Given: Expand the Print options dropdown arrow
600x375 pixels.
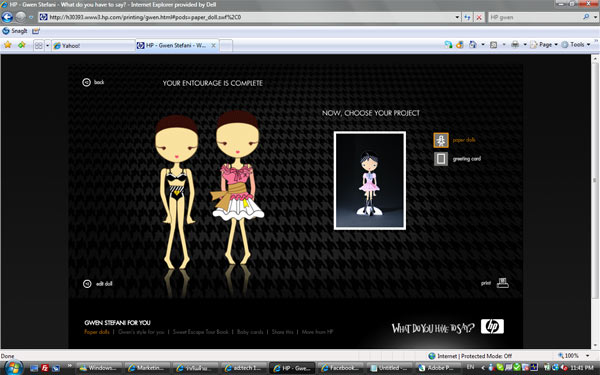Looking at the screenshot, I should 525,45.
